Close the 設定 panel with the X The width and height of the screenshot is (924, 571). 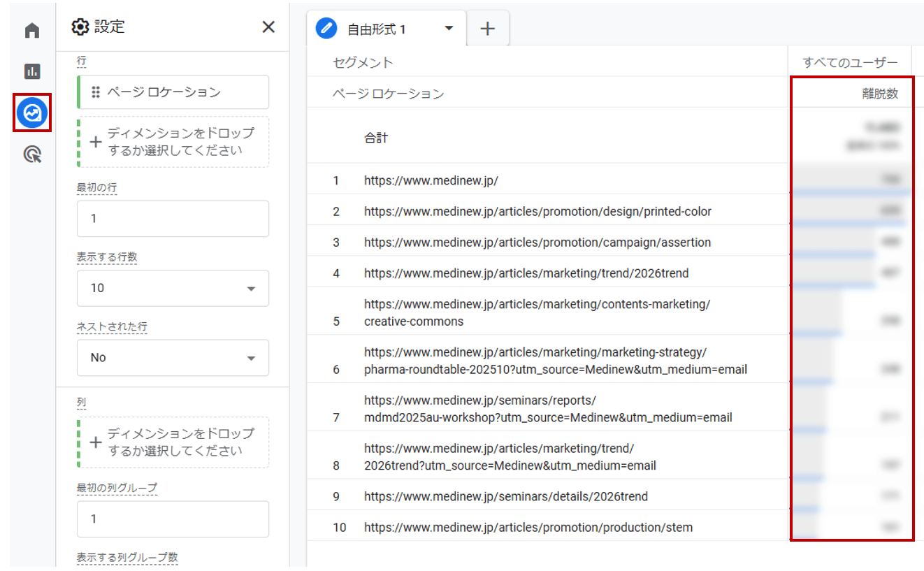(x=268, y=27)
